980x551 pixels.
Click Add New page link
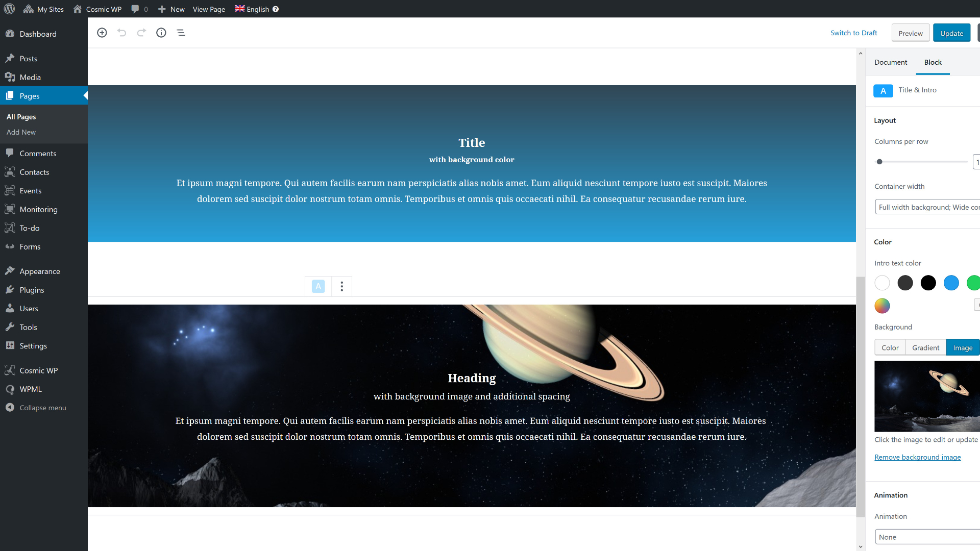20,132
